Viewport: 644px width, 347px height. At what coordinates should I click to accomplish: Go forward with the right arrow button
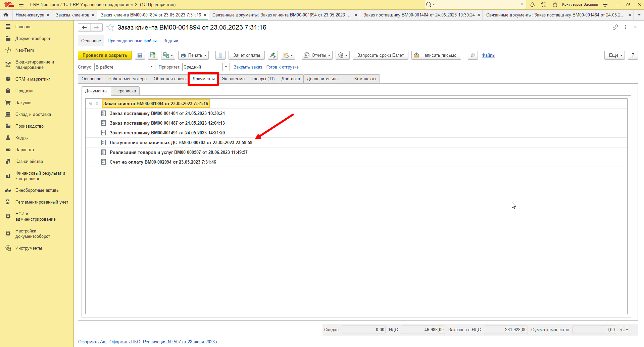coord(96,28)
